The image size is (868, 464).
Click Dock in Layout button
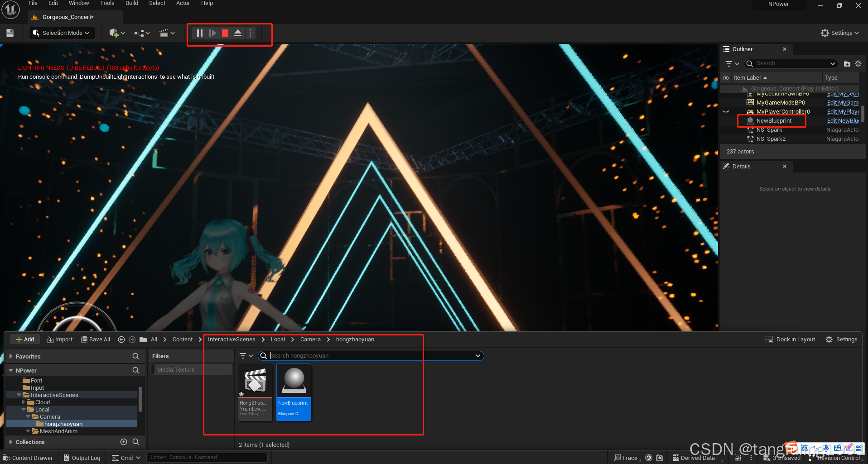coord(790,340)
